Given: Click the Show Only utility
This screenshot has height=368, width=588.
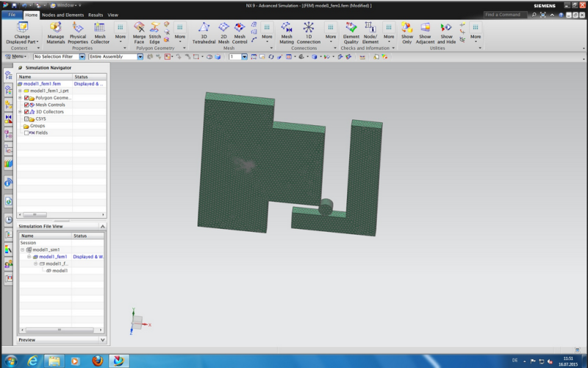Looking at the screenshot, I should (x=407, y=32).
